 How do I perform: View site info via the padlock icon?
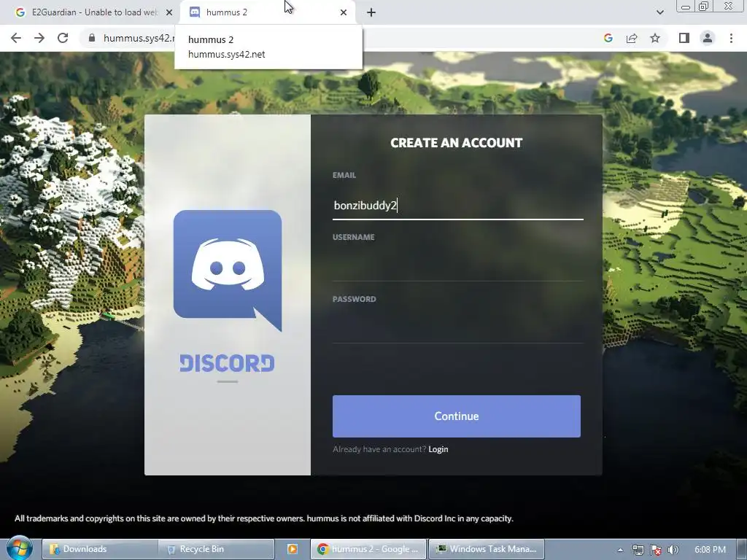pos(92,38)
